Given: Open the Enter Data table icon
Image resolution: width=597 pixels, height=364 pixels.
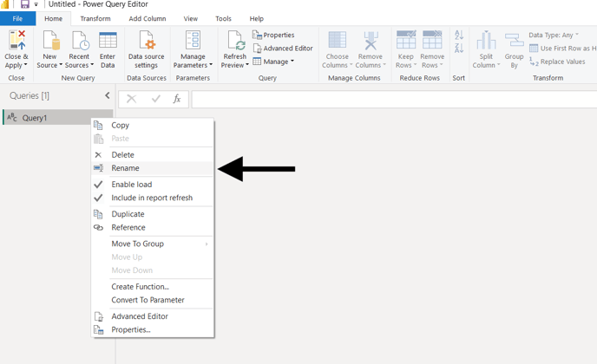Looking at the screenshot, I should tap(108, 41).
